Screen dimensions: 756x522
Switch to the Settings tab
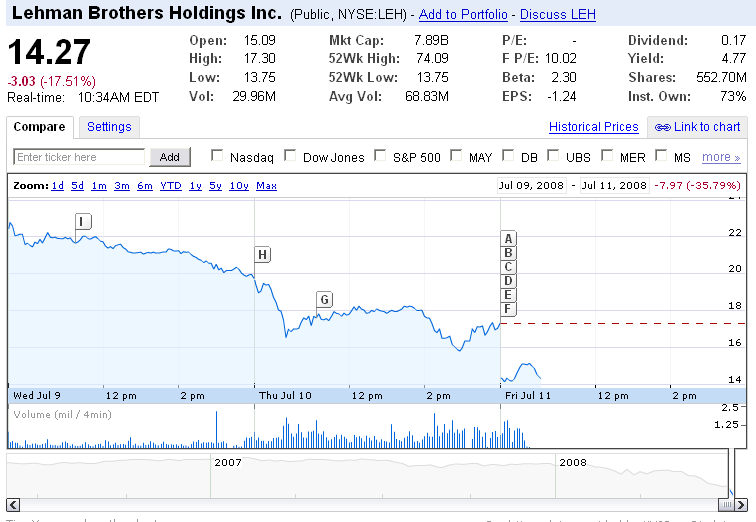109,127
